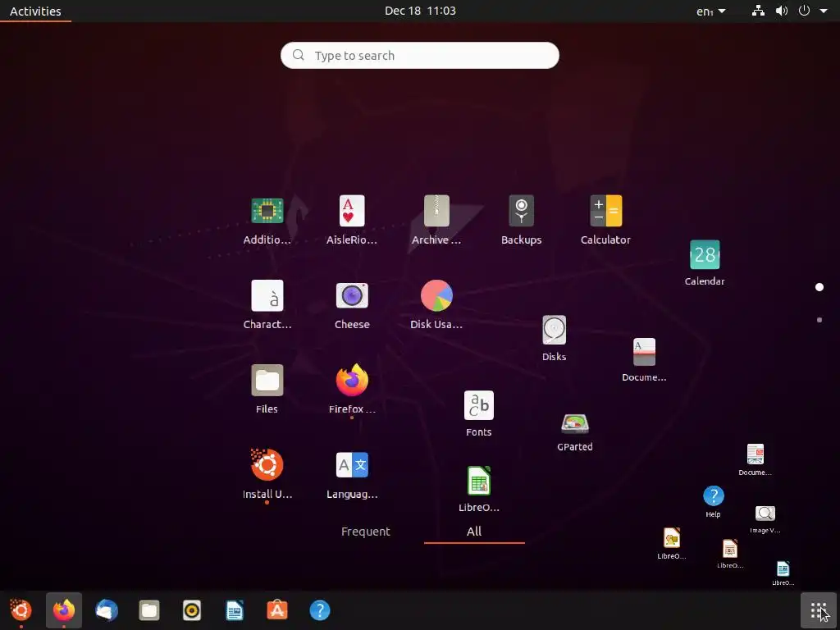Viewport: 840px width, 630px height.
Task: Open the Calendar app in grid
Action: click(x=705, y=254)
